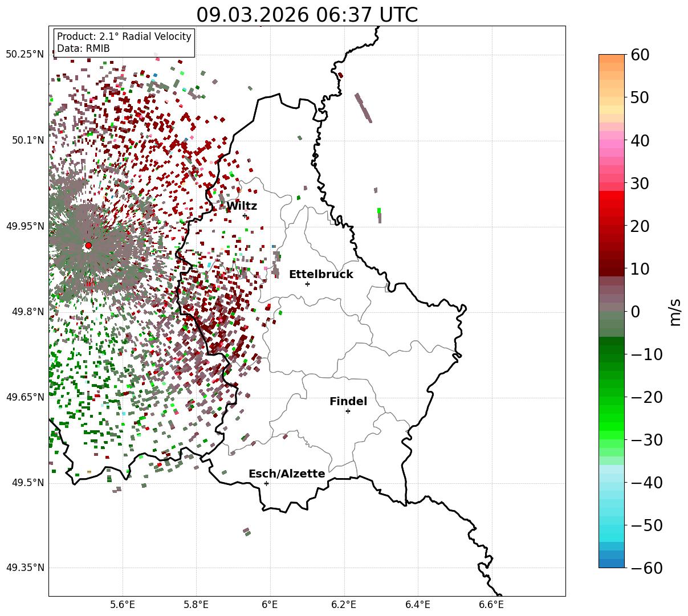Click the 5.8°E longitude label

[x=196, y=605]
